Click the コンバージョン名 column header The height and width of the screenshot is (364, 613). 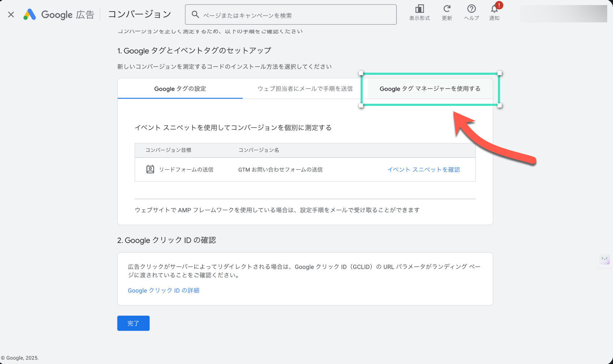pyautogui.click(x=258, y=150)
